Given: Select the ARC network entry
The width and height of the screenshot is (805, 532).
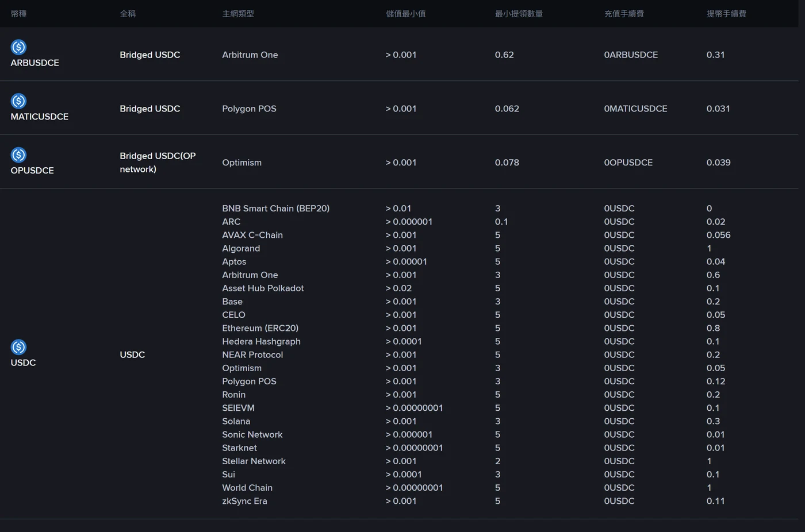Looking at the screenshot, I should coord(231,222).
